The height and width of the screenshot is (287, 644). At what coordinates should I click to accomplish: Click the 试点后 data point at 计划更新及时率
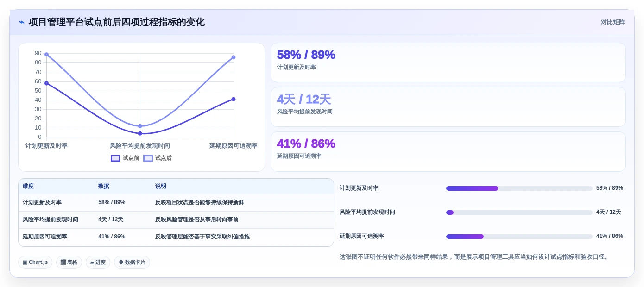coord(46,55)
